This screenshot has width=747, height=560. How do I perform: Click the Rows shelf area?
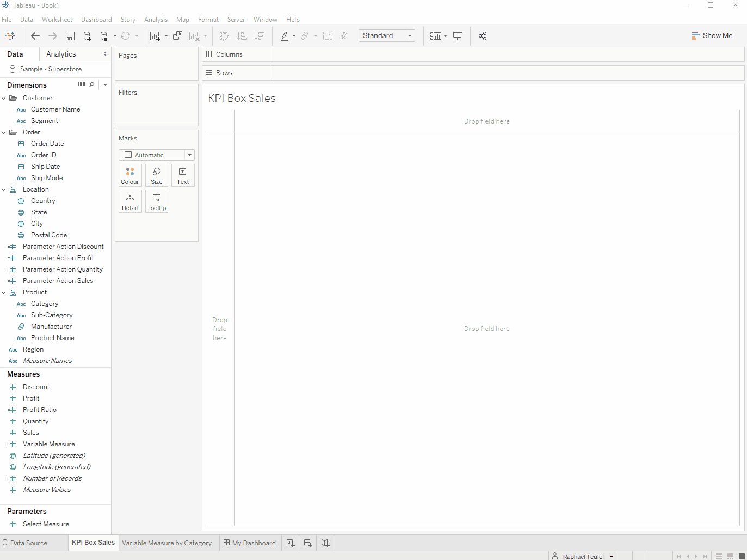(507, 73)
